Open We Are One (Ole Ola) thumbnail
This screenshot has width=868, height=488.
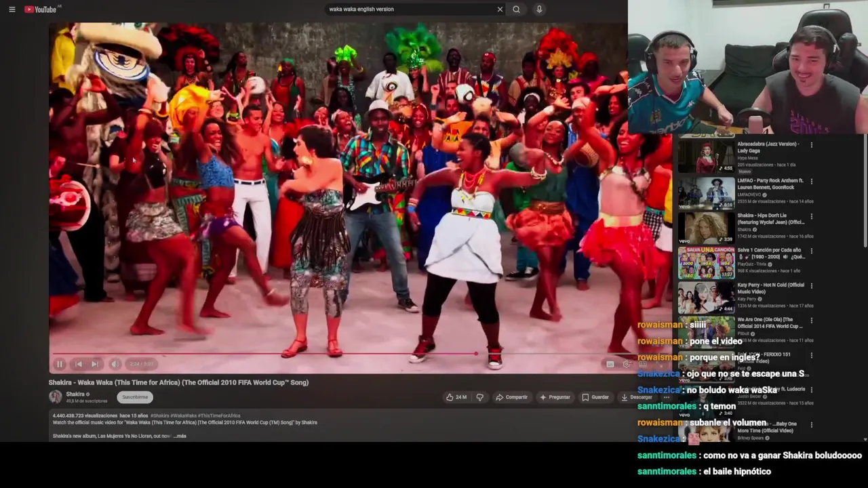(706, 332)
